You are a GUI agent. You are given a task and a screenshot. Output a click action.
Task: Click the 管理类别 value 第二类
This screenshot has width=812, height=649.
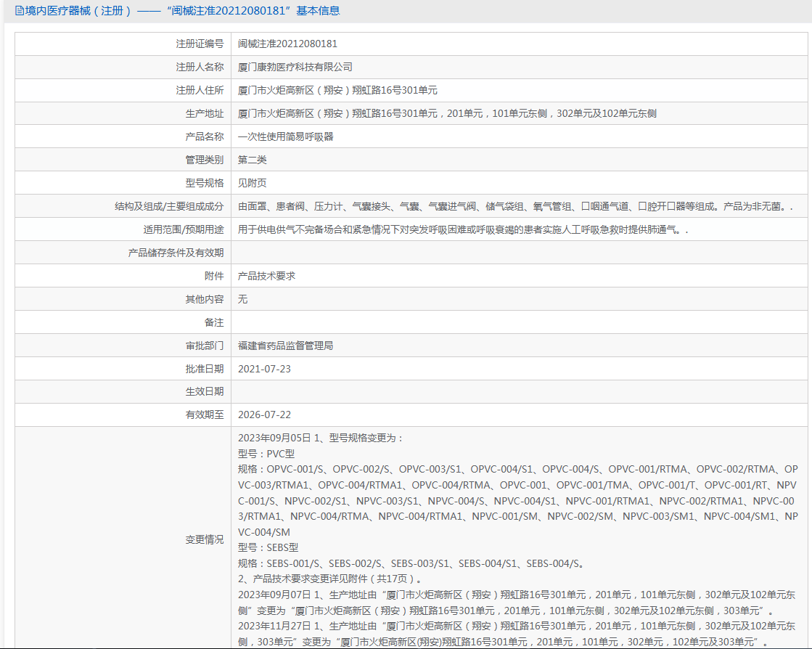click(253, 160)
